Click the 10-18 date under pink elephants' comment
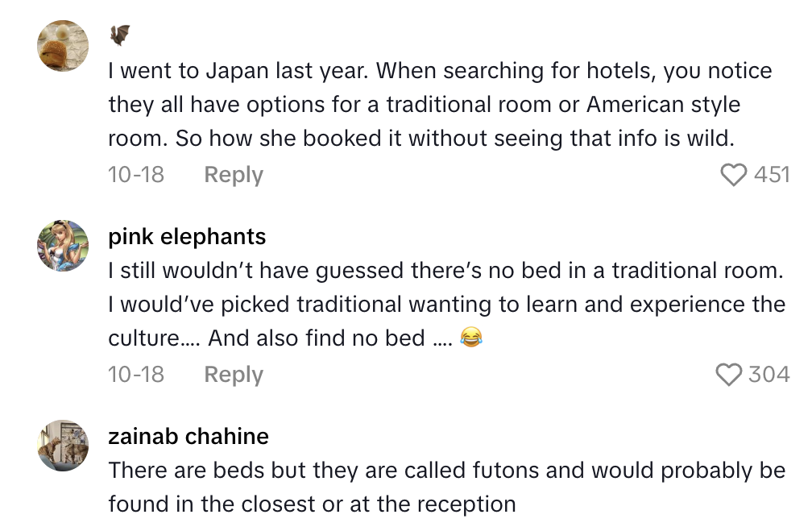This screenshot has width=812, height=527. pyautogui.click(x=135, y=374)
